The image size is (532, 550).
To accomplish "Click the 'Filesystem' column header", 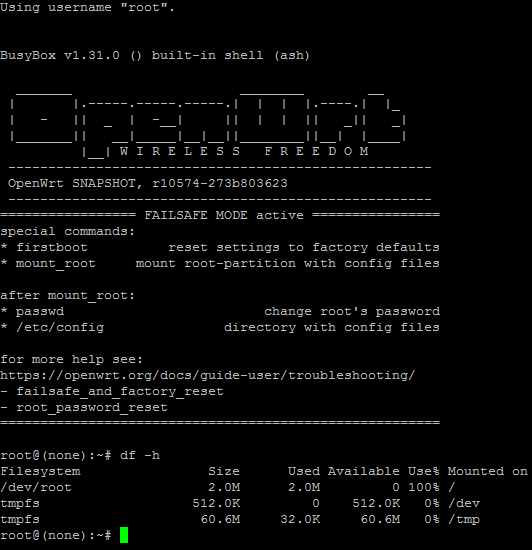I will tap(40, 471).
